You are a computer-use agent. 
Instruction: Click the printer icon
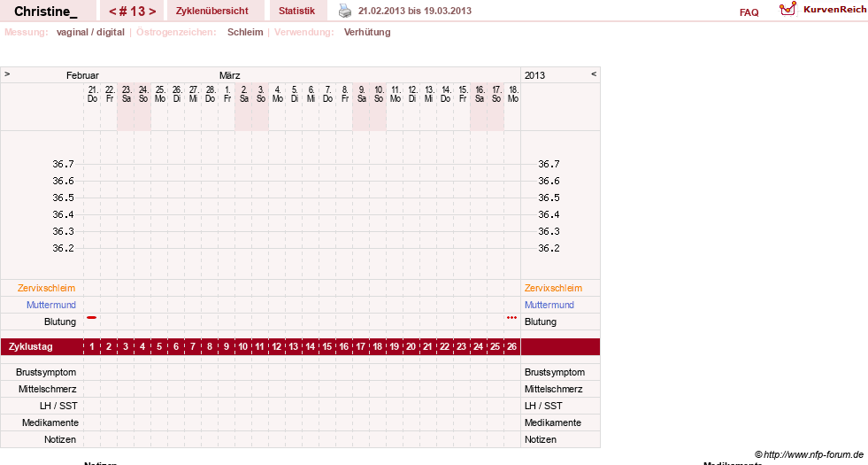point(345,11)
